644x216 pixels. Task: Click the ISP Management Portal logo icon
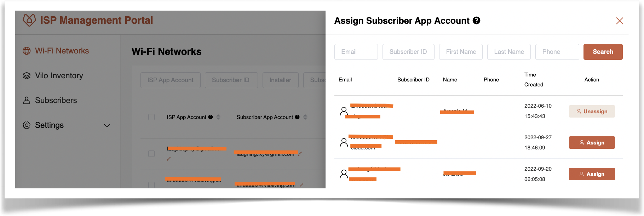(x=29, y=20)
